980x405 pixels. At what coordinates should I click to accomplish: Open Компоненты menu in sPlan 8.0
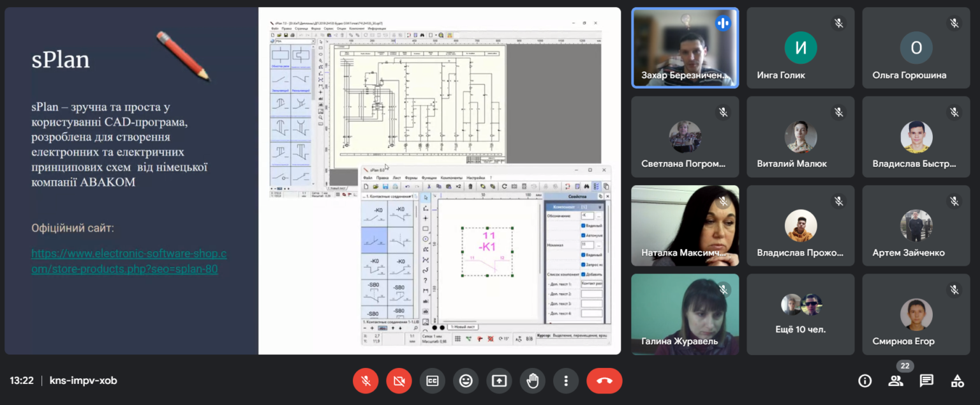click(x=451, y=178)
